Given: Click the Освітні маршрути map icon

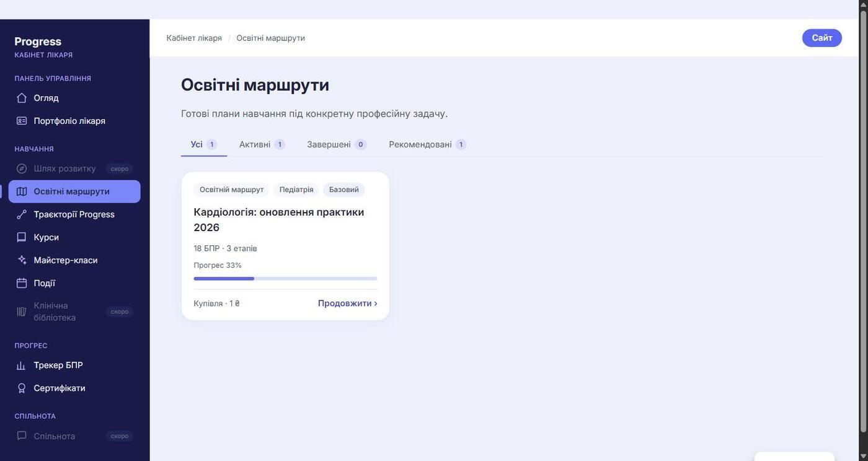Looking at the screenshot, I should pyautogui.click(x=22, y=191).
